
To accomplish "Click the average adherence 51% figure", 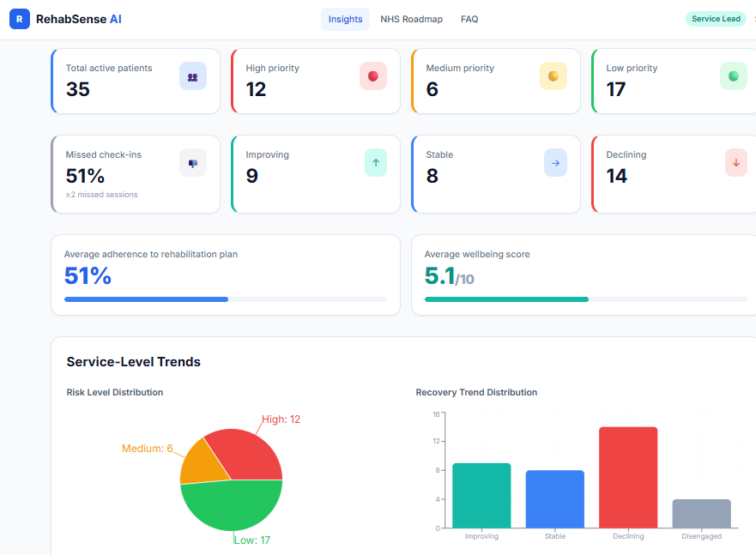I will click(88, 276).
